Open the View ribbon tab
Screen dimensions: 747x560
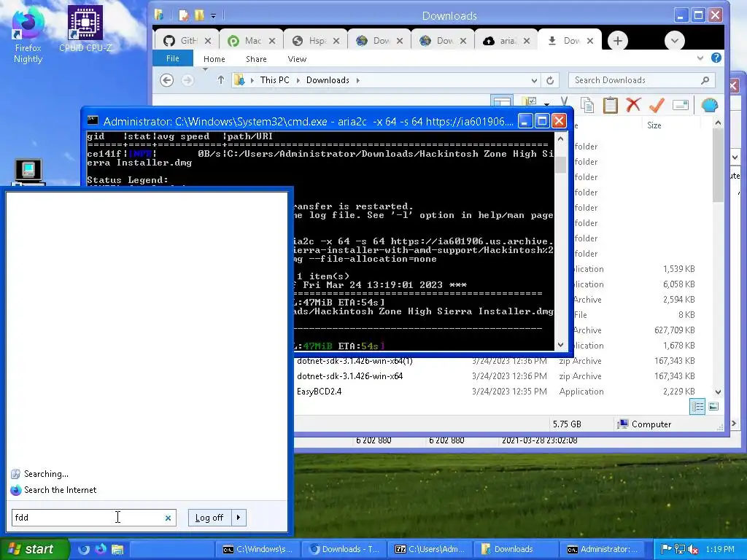click(x=297, y=59)
